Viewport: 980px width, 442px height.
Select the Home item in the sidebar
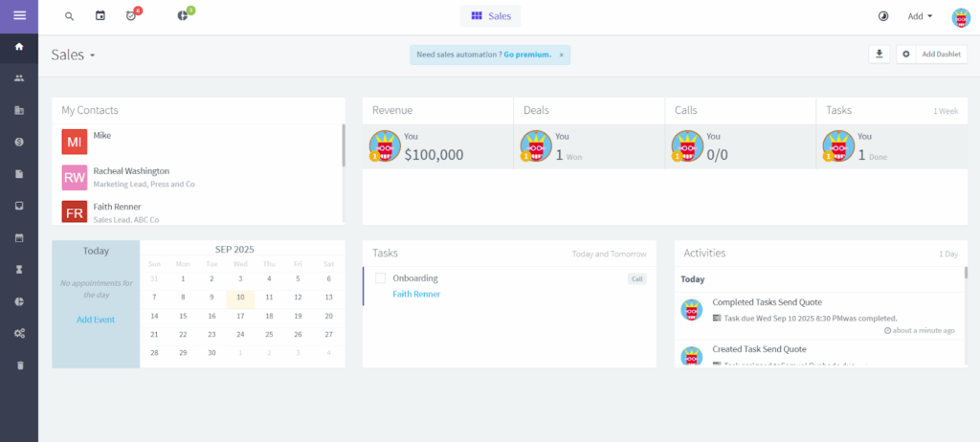click(19, 46)
